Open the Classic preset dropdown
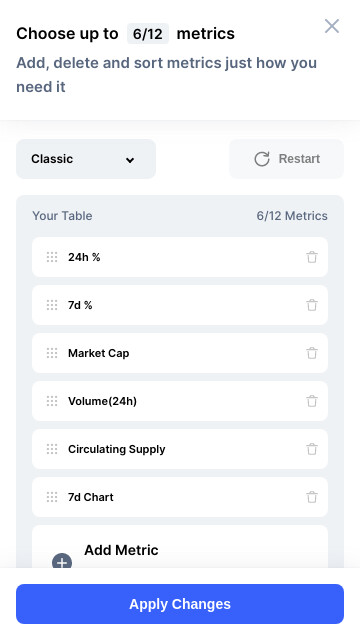The height and width of the screenshot is (640, 360). click(86, 159)
